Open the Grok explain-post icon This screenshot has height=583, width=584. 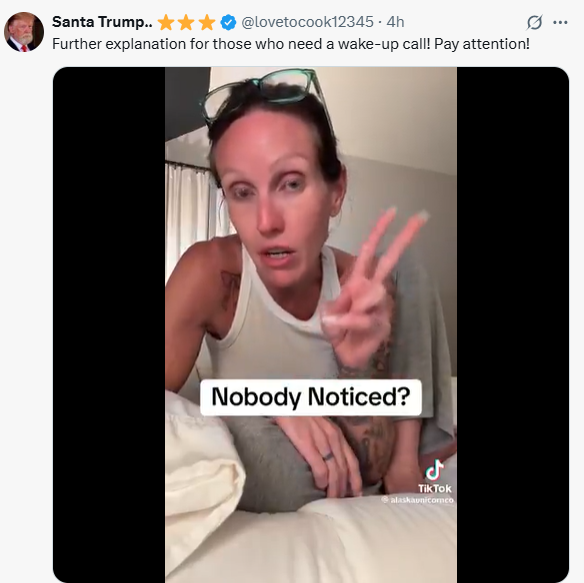[534, 22]
